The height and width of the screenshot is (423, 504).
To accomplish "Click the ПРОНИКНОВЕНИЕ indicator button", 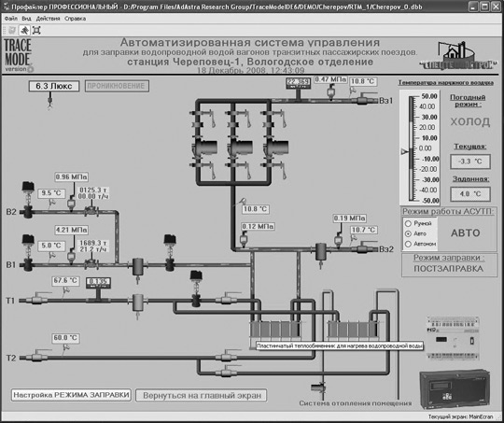I will pyautogui.click(x=117, y=86).
